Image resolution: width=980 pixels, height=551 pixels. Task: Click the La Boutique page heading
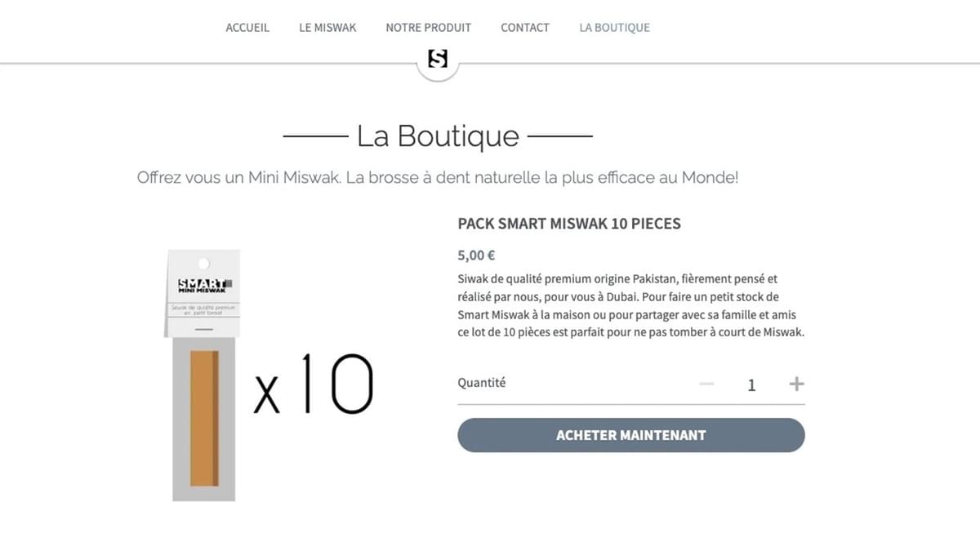(x=438, y=136)
